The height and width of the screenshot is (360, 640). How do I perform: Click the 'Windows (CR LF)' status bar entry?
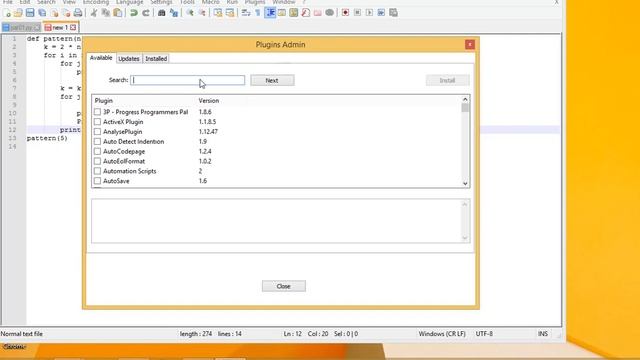(x=442, y=334)
